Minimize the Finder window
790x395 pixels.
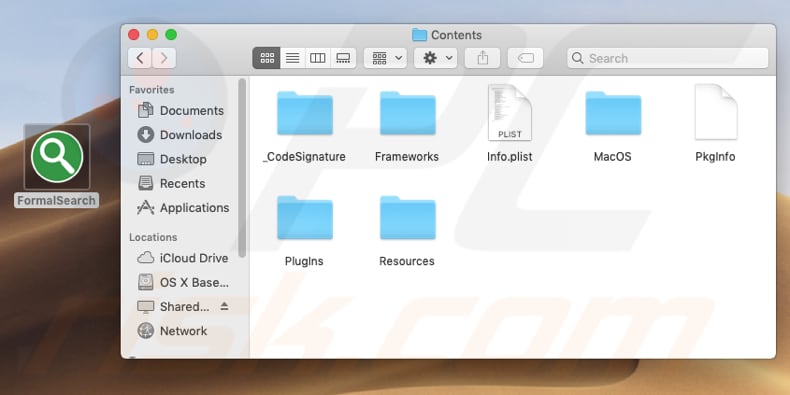click(x=152, y=35)
